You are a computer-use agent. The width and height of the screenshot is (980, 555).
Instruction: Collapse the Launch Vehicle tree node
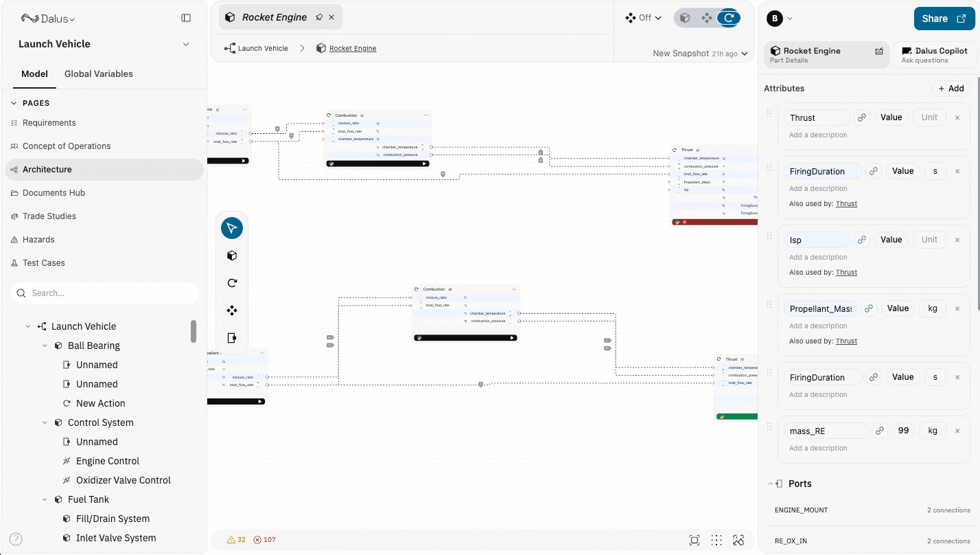[28, 327]
